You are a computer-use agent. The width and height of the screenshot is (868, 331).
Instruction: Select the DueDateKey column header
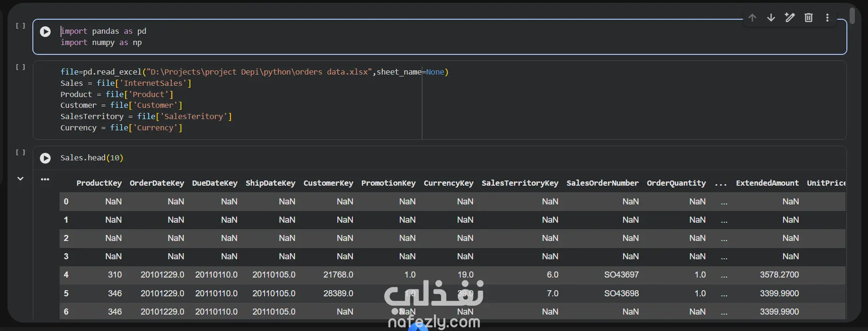214,183
